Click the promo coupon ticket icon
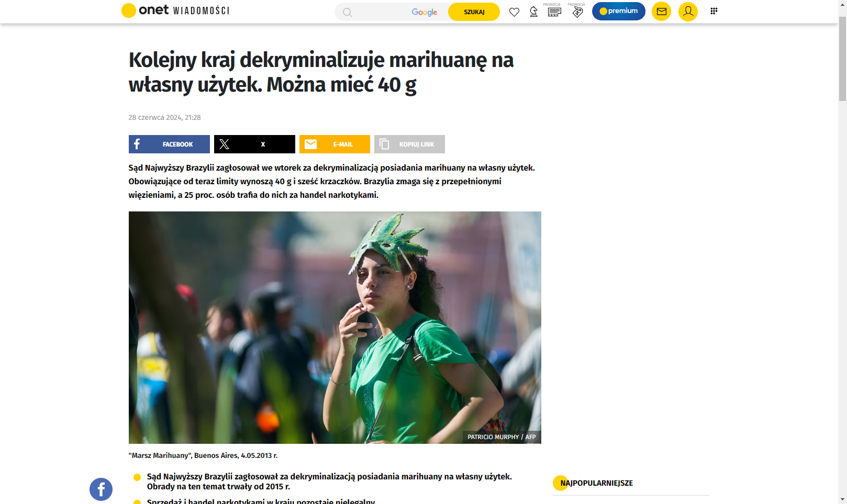847x504 pixels. [554, 12]
